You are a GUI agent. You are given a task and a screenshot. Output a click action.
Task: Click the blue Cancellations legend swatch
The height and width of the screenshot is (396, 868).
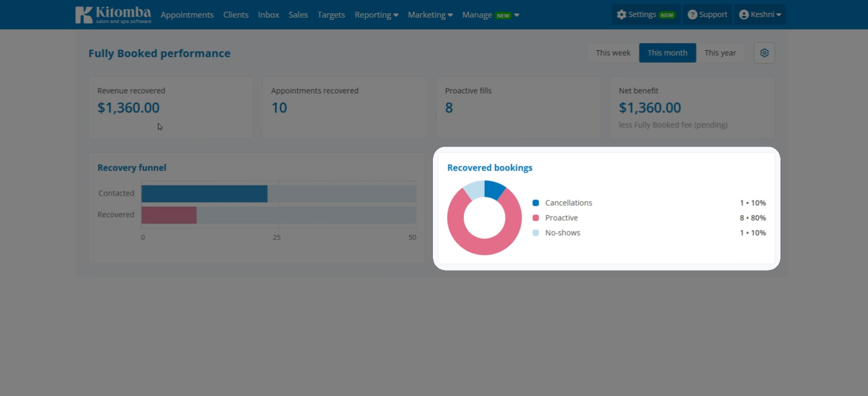click(535, 203)
